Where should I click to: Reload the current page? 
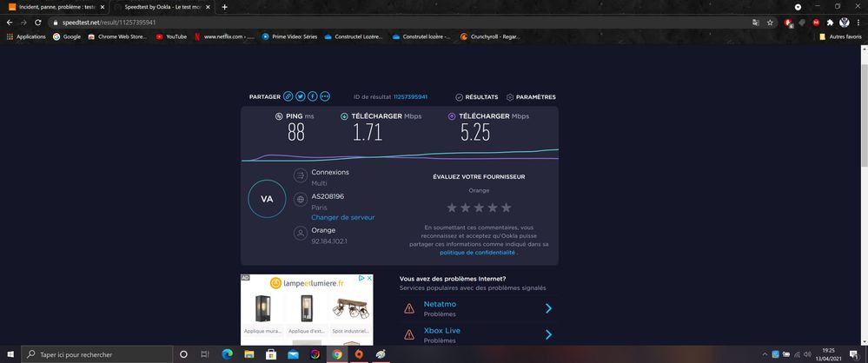click(37, 23)
